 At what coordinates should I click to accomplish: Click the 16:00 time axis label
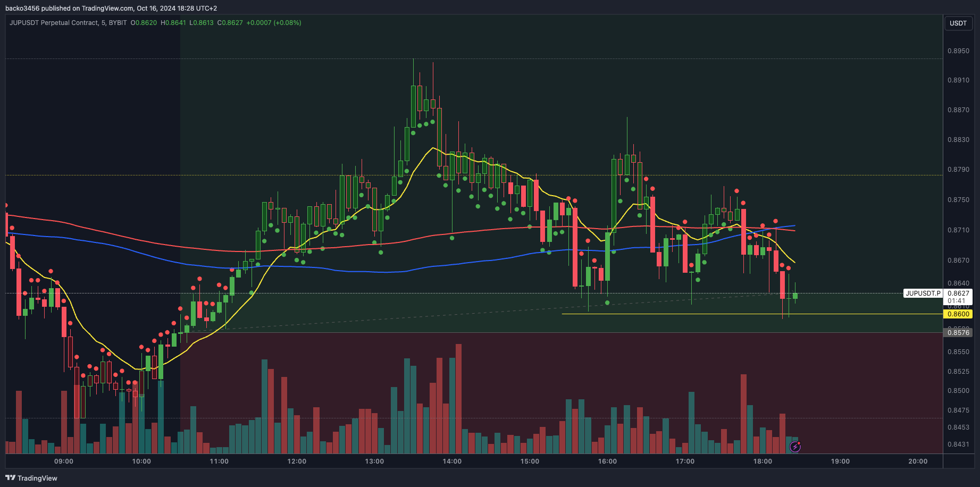tap(607, 461)
